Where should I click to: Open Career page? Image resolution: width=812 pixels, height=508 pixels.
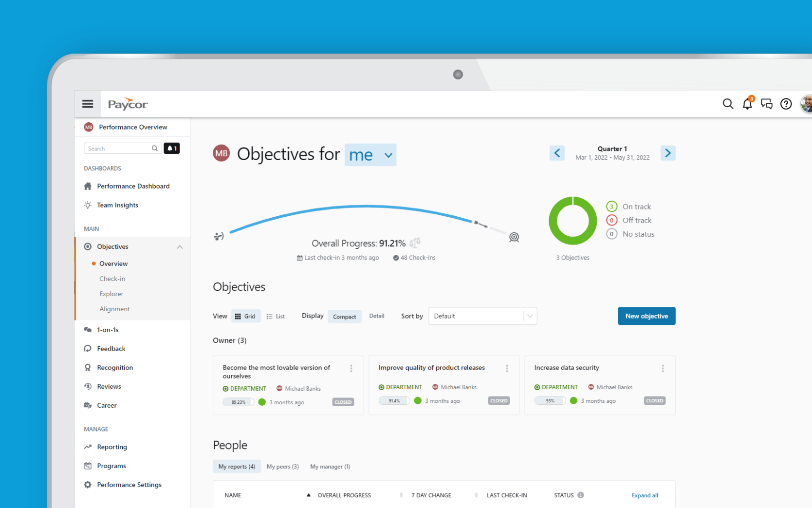(x=107, y=405)
